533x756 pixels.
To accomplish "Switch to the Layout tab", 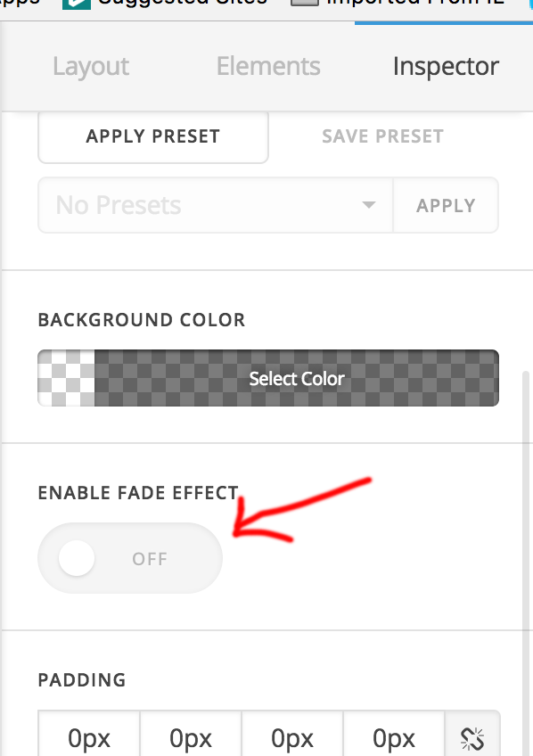I will (91, 66).
